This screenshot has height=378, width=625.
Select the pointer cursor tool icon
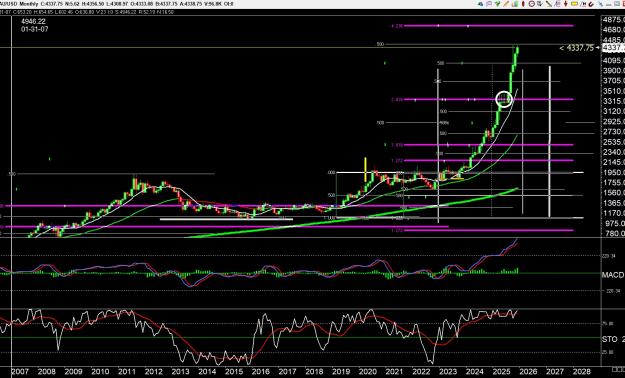tap(540, 4)
